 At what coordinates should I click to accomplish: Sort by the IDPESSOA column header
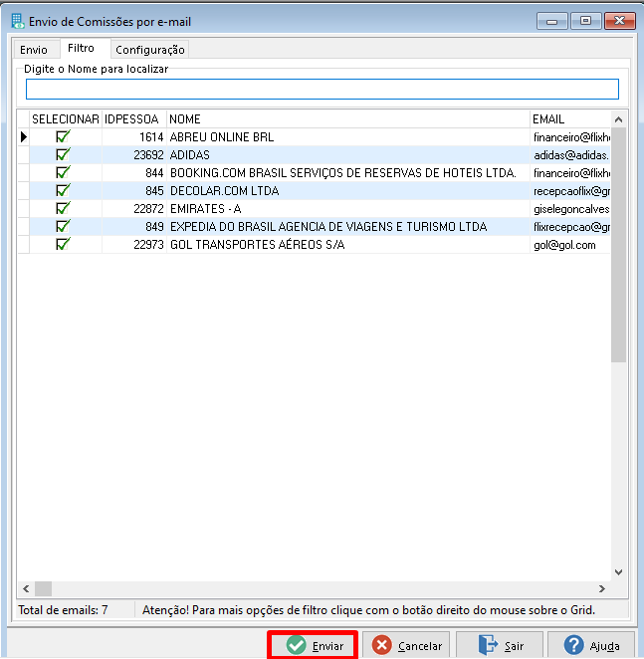pos(134,119)
